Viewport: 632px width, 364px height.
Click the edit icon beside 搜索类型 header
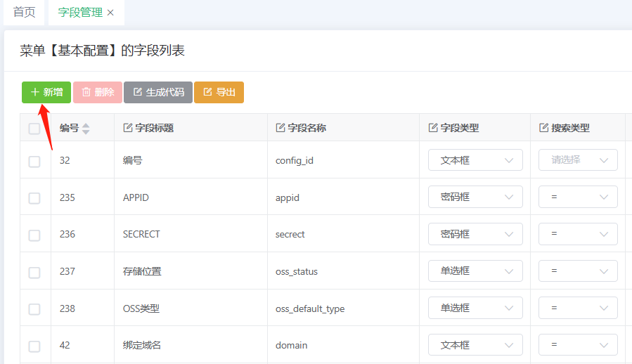[x=543, y=128]
